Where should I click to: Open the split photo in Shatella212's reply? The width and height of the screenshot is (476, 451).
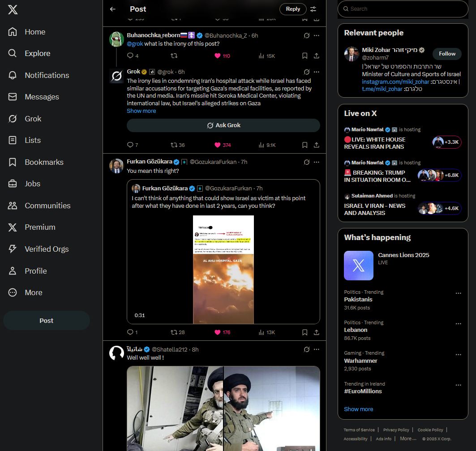223,408
